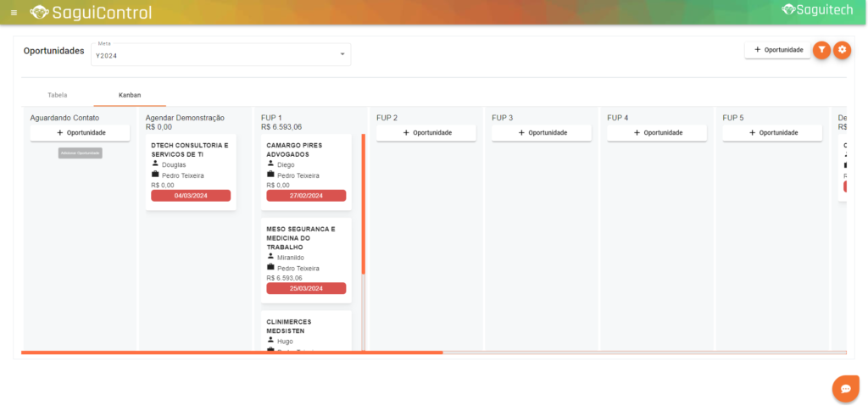Click the top-right + Oportunidade button
The image size is (868, 411).
[777, 50]
